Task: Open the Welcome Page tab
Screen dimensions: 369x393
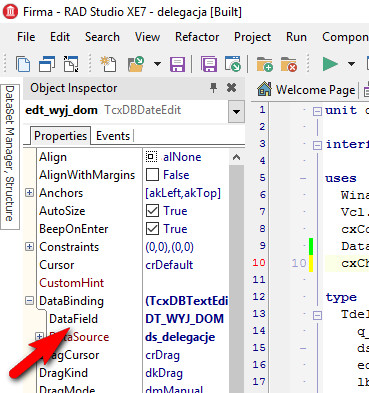Action: (315, 90)
